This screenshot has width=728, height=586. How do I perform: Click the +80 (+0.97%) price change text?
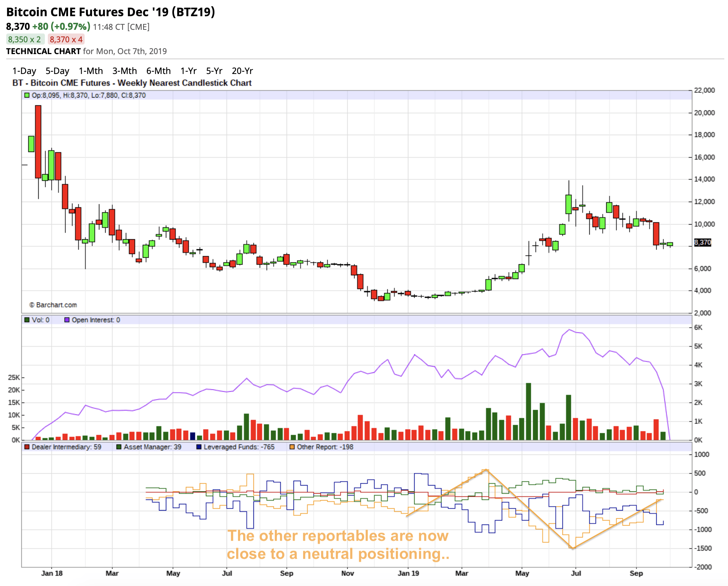(61, 27)
